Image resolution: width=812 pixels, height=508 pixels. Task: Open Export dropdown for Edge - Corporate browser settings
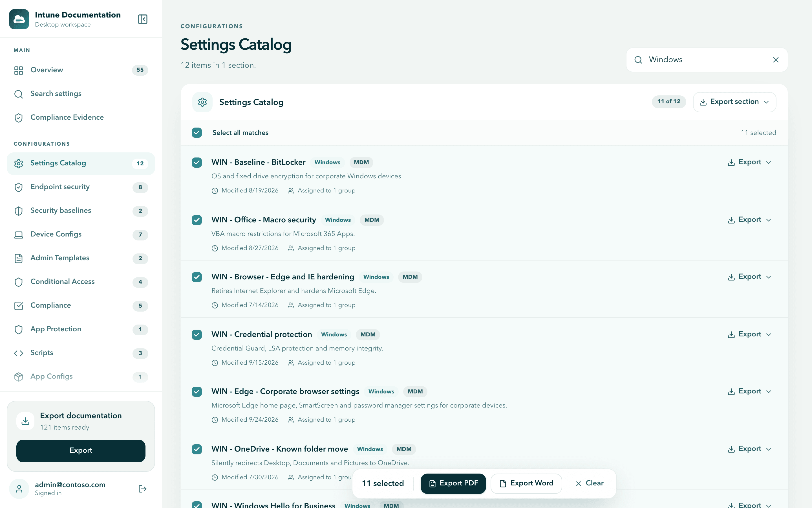750,391
